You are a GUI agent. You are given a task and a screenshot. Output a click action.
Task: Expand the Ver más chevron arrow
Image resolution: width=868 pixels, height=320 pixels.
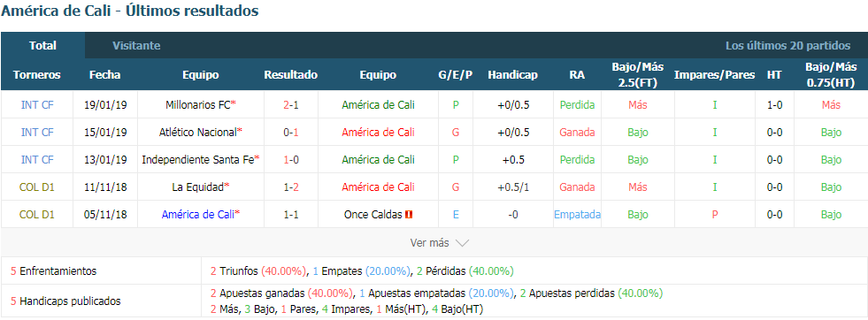click(x=462, y=242)
